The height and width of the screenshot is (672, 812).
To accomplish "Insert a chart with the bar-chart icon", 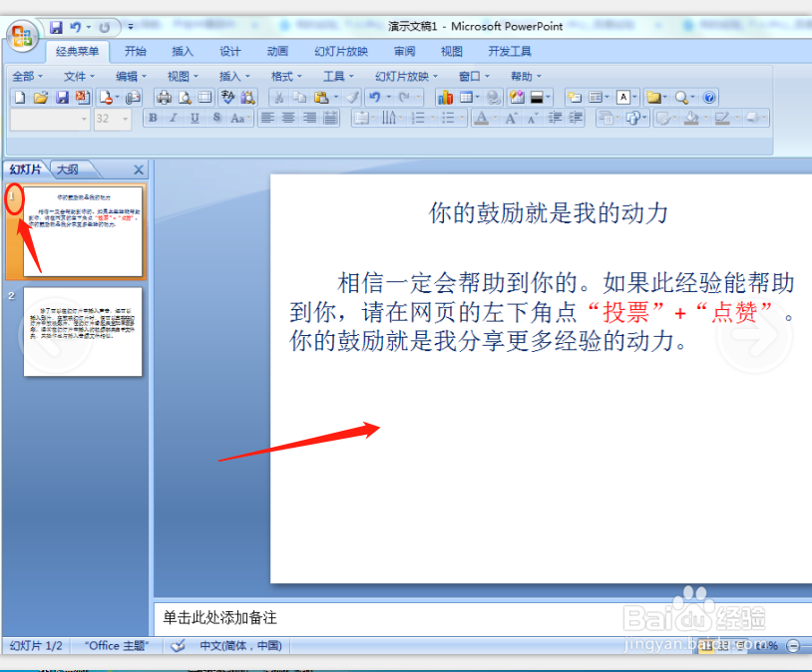I will coord(445,98).
